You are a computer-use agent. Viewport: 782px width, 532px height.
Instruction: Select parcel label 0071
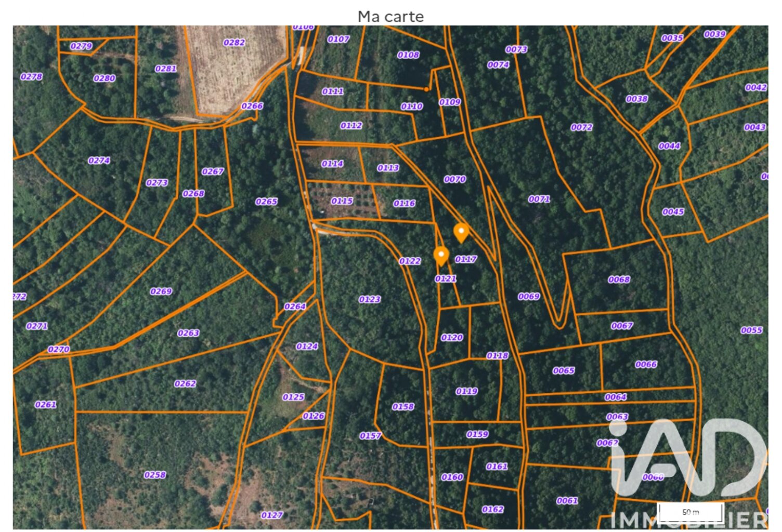point(539,199)
